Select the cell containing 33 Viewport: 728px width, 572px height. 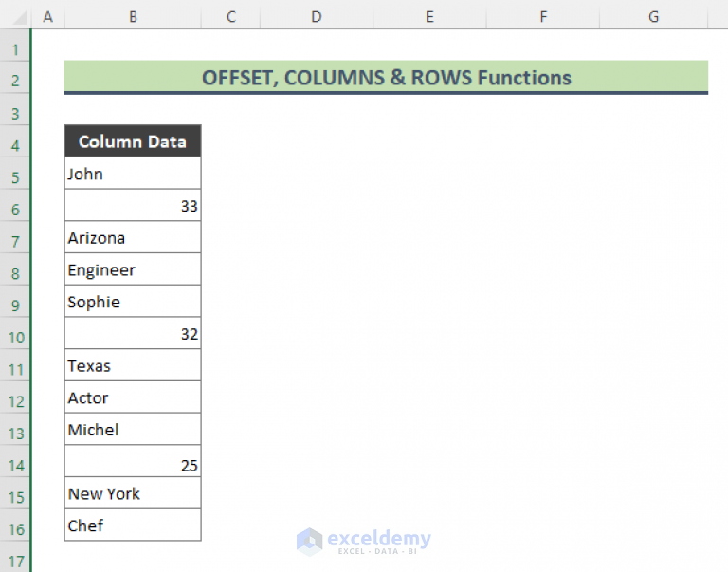click(133, 205)
